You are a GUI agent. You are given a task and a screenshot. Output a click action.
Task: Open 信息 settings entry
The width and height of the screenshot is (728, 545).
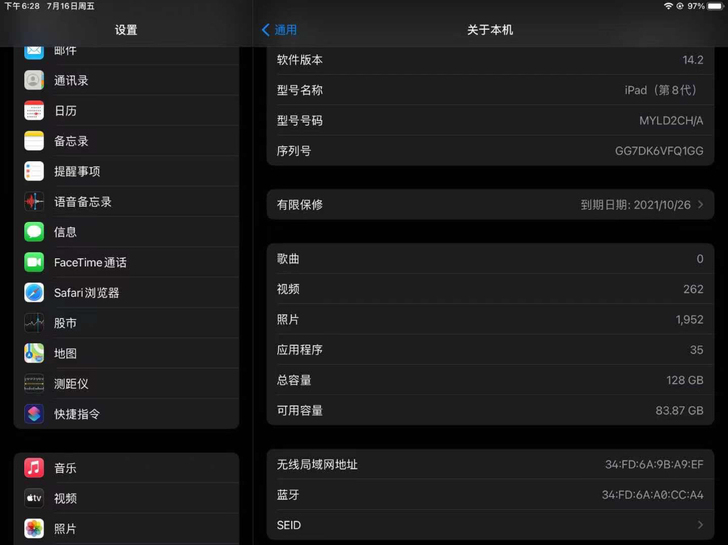[x=126, y=232]
